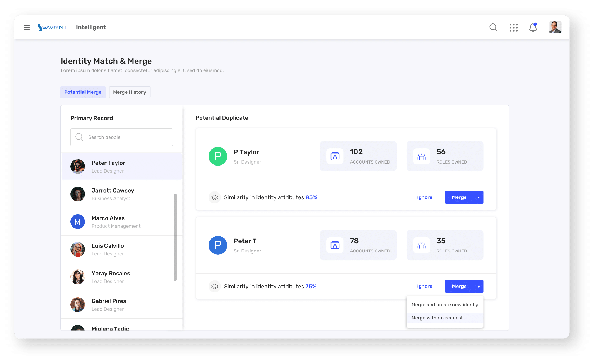Click the Intelligent header title
The image size is (595, 364).
click(x=91, y=27)
